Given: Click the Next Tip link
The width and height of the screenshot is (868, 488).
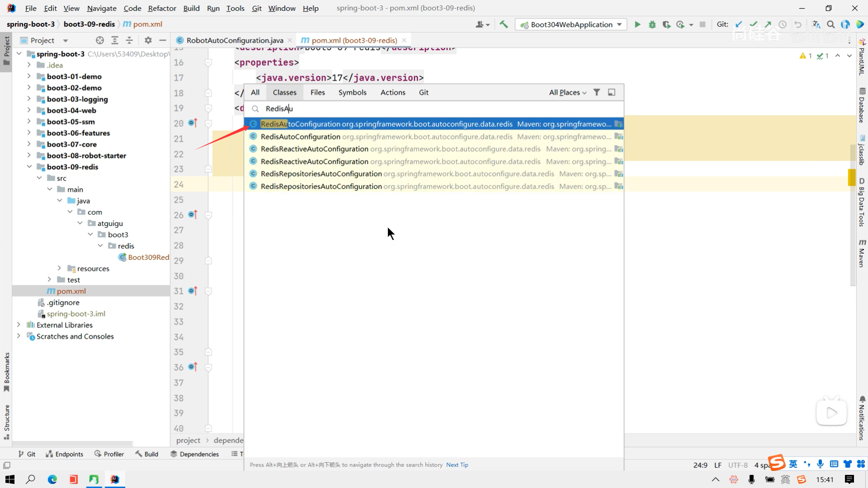Looking at the screenshot, I should [x=457, y=465].
